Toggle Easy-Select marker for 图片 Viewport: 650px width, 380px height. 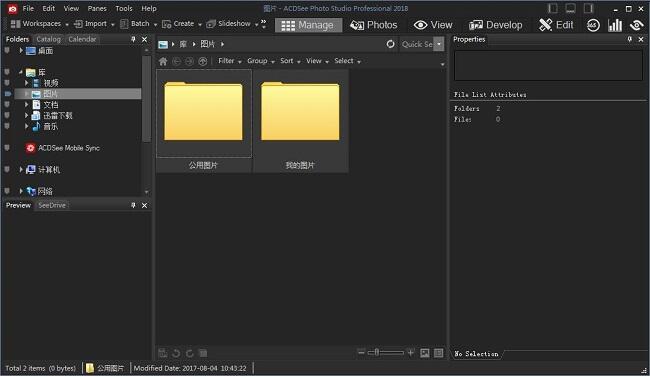click(x=7, y=94)
